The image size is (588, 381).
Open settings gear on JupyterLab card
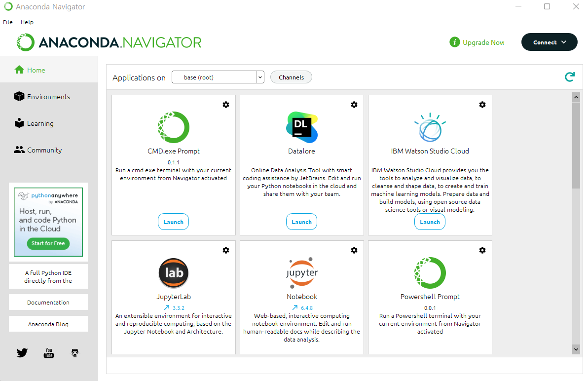coord(226,250)
